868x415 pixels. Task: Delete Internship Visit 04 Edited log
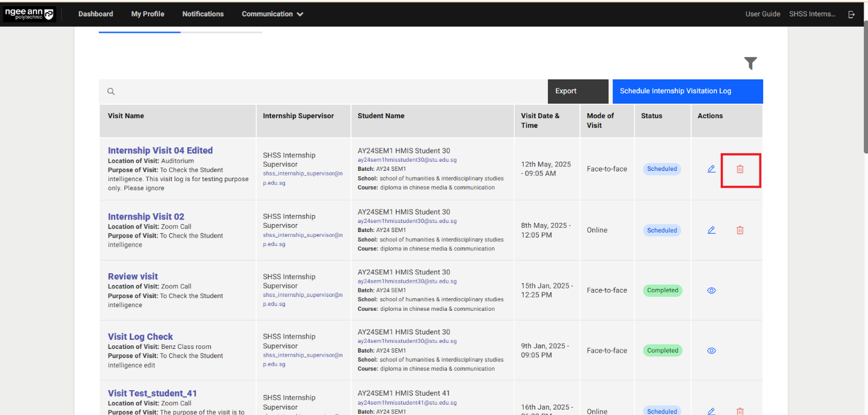[x=739, y=169]
